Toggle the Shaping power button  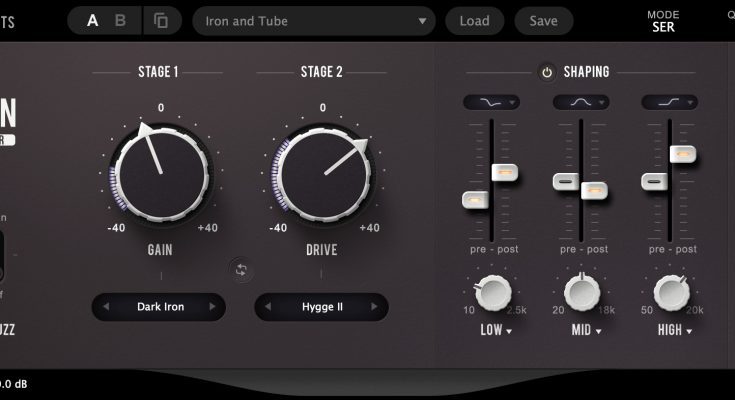(x=547, y=72)
